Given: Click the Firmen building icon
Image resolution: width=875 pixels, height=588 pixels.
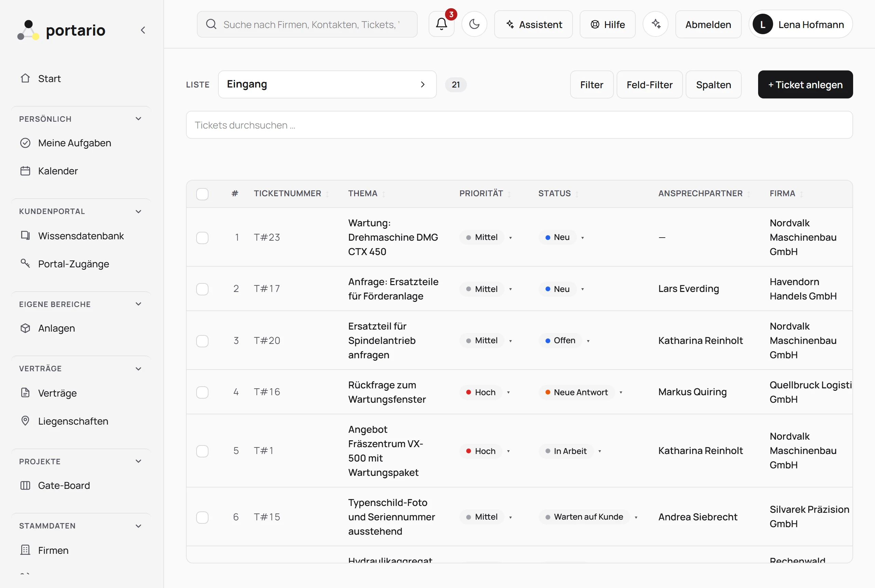Looking at the screenshot, I should [25, 550].
